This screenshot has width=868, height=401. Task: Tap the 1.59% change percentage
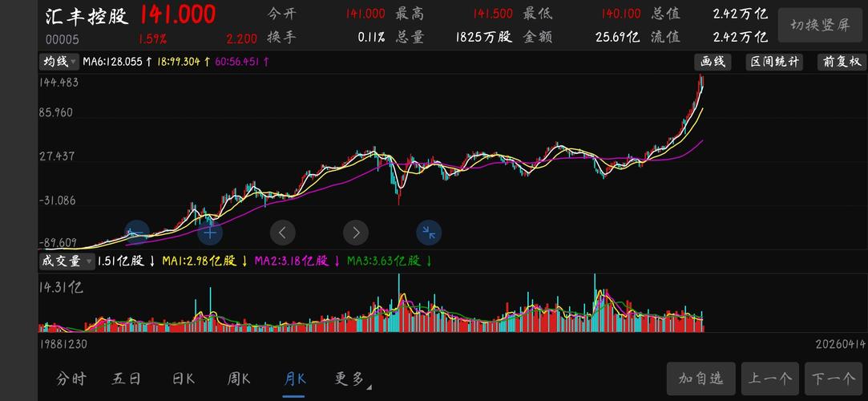[x=153, y=39]
